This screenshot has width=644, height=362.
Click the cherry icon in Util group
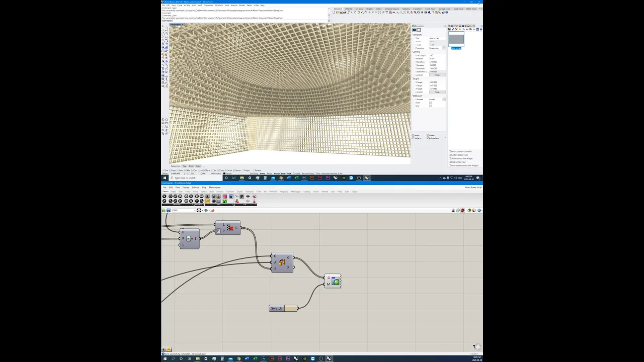pos(237,201)
